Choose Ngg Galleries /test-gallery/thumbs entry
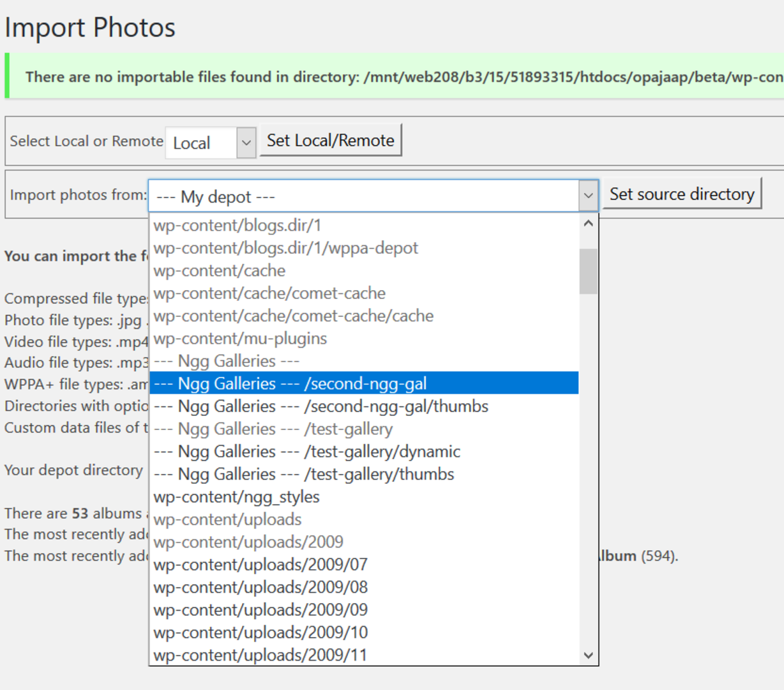Image resolution: width=784 pixels, height=690 pixels. coord(304,474)
